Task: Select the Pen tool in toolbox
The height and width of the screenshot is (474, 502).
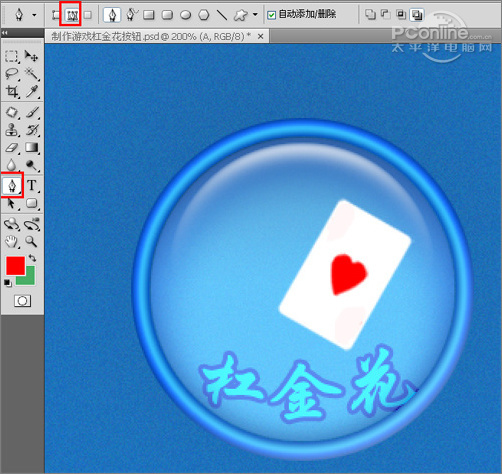Action: click(12, 185)
